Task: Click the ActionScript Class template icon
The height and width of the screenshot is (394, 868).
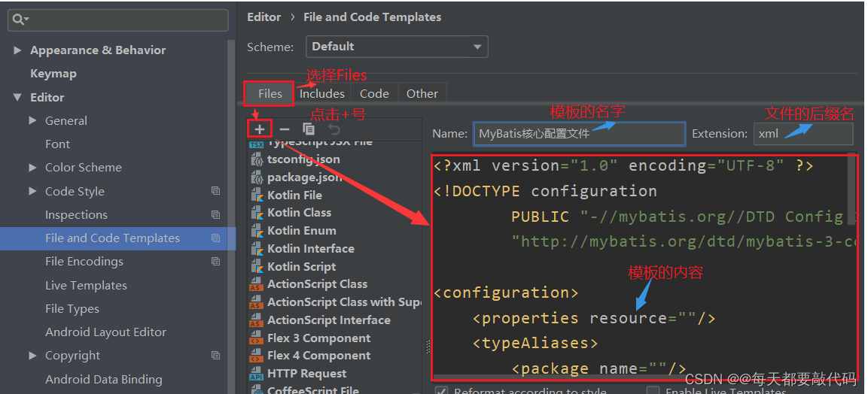Action: (x=256, y=284)
